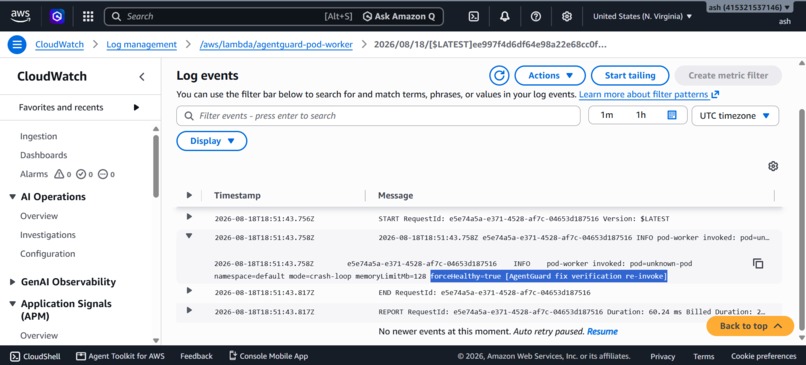Click the Amazon Q purple icon
The width and height of the screenshot is (806, 365).
[x=57, y=16]
